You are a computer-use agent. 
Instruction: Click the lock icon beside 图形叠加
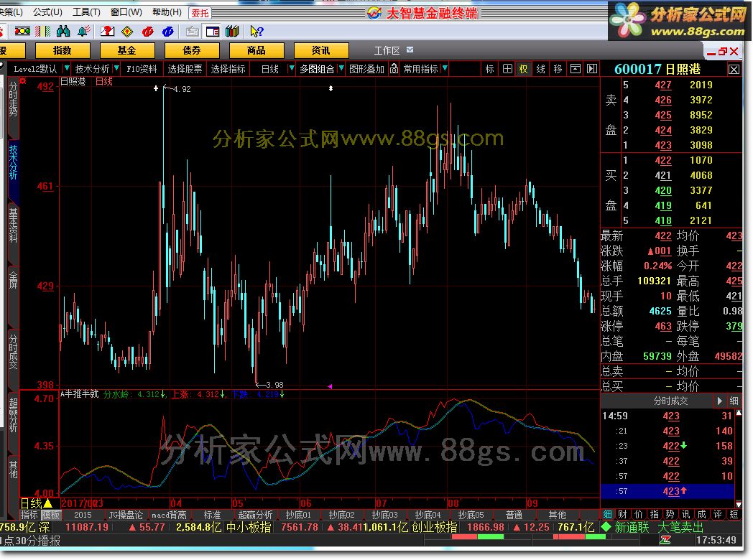394,69
